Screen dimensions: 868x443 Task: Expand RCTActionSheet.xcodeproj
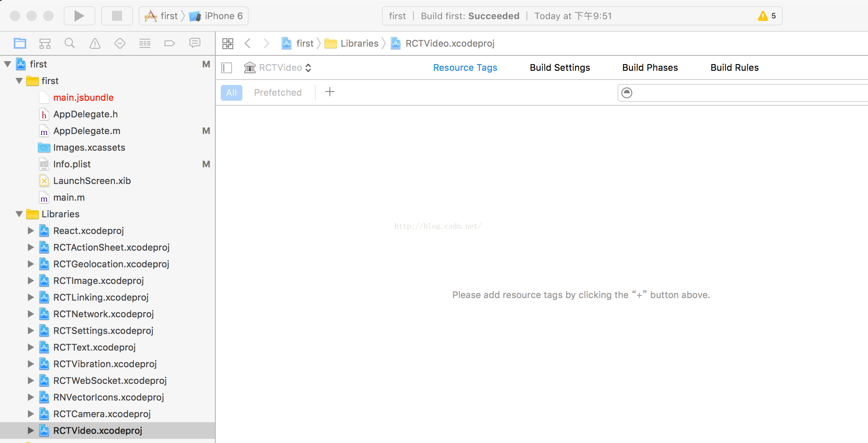point(31,247)
